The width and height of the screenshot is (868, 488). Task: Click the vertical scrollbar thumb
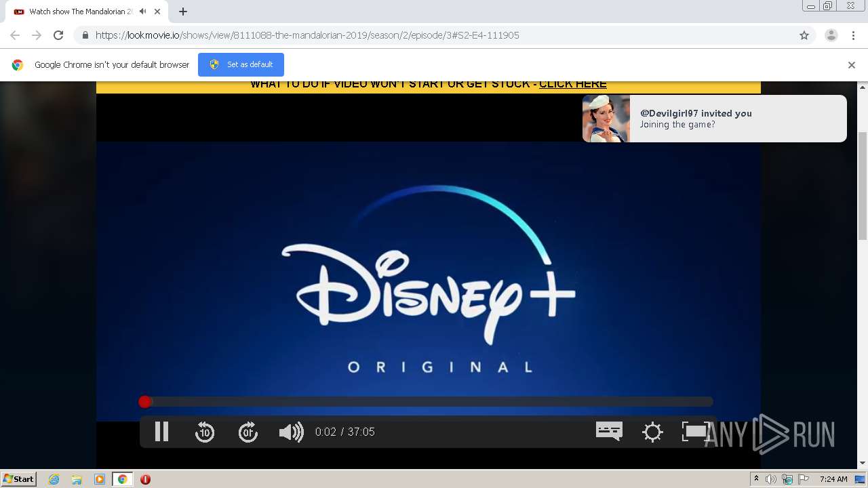[863, 186]
